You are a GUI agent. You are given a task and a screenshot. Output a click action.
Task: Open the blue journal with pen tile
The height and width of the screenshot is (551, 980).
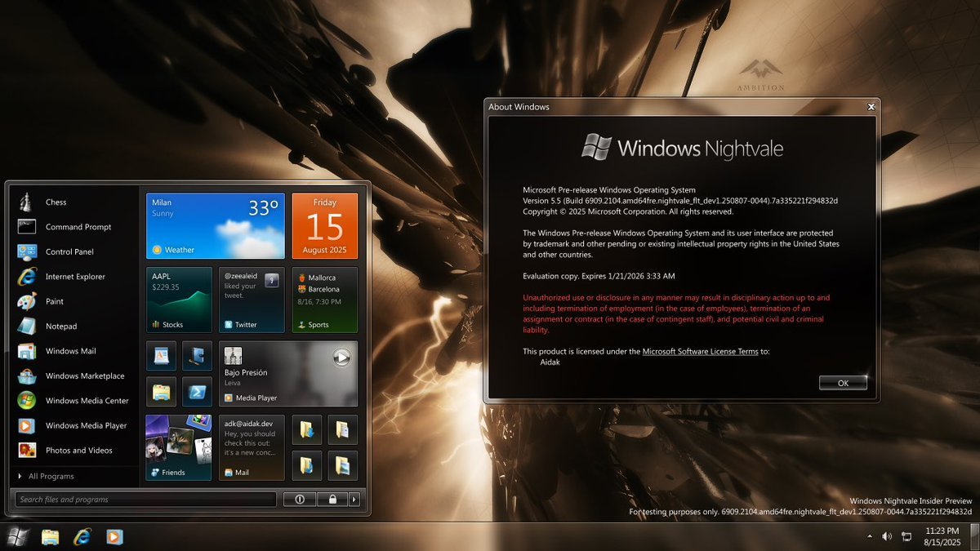coord(197,356)
